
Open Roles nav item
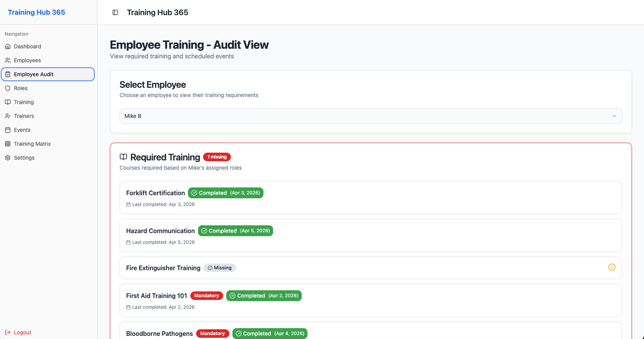click(x=48, y=88)
